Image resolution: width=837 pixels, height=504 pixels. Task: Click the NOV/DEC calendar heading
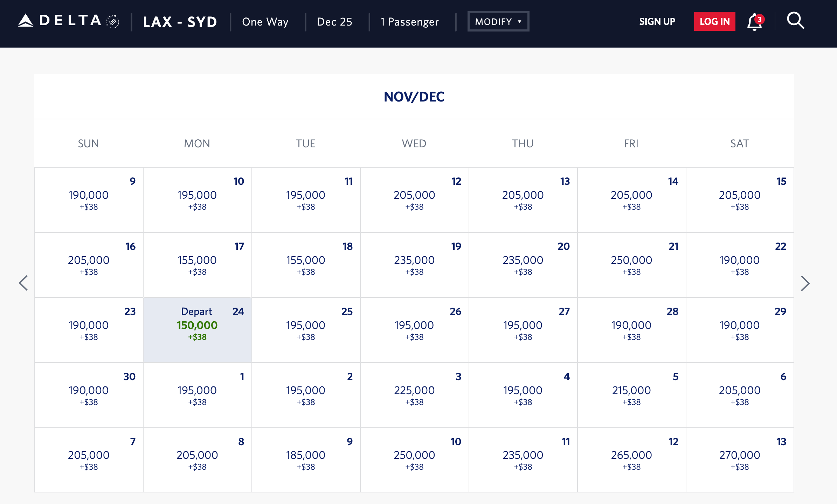tap(414, 97)
